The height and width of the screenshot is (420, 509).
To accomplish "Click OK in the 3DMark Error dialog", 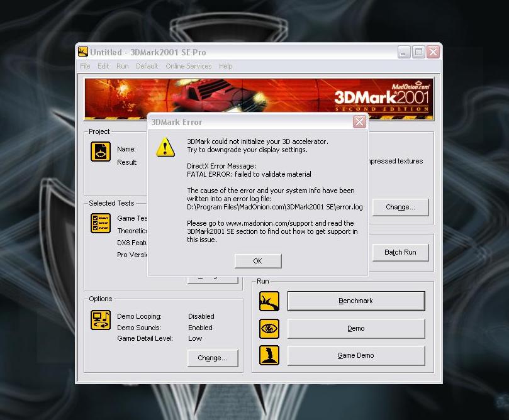I will 258,261.
